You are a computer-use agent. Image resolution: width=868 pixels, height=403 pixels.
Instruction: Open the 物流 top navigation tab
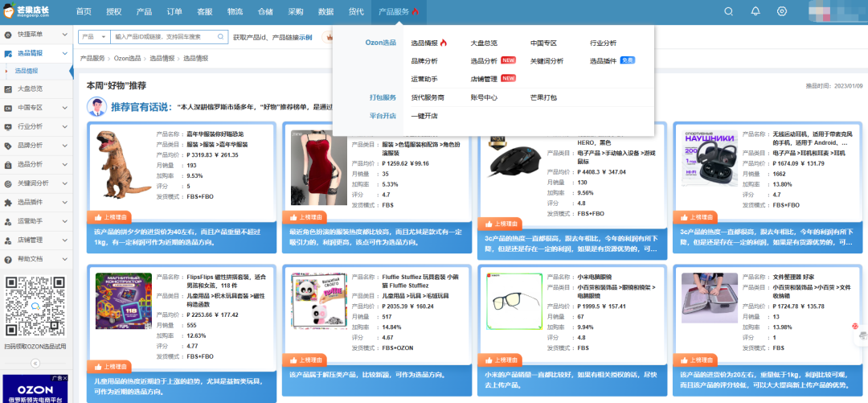[235, 11]
